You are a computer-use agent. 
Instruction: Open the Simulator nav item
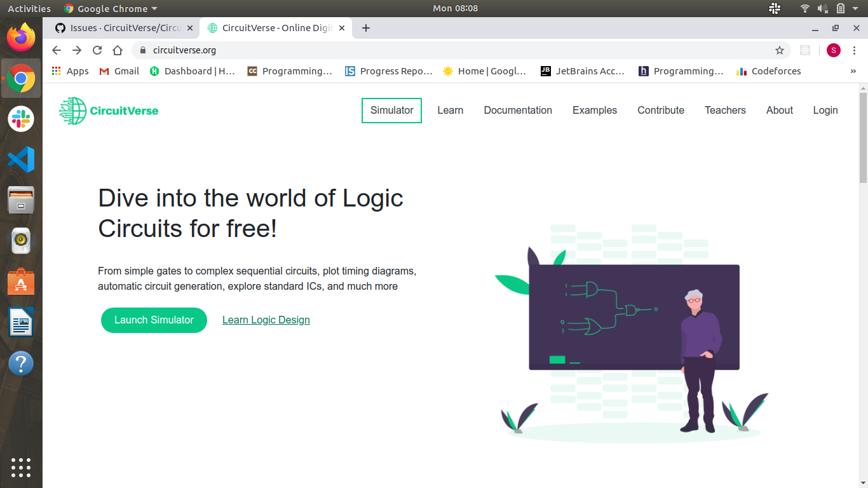(x=392, y=111)
